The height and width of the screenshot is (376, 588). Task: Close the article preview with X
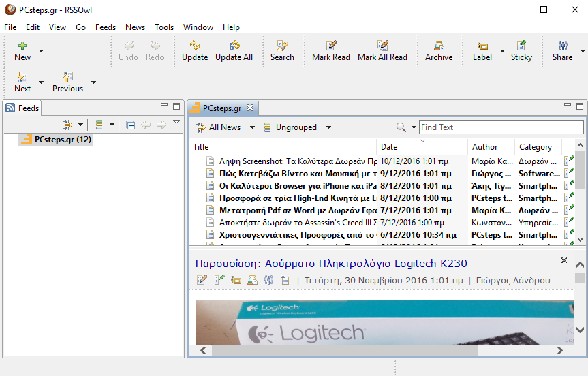tap(563, 260)
